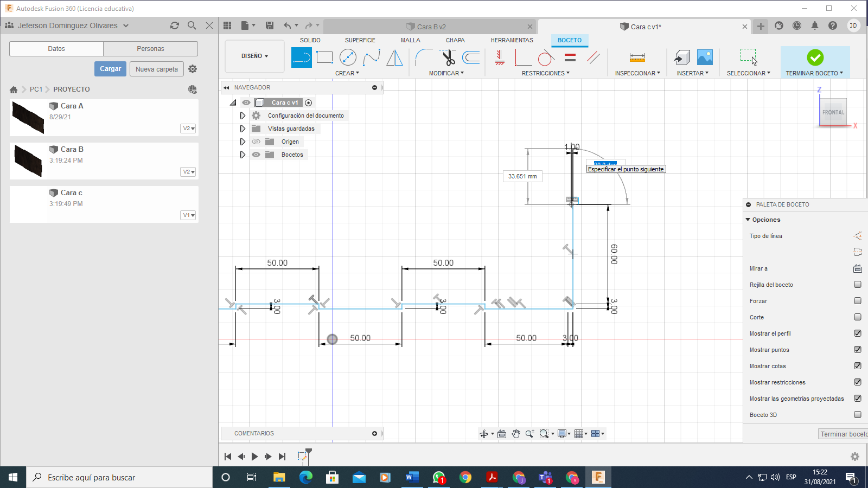
Task: Uncheck 'Mostrar restricciones'
Action: [858, 382]
